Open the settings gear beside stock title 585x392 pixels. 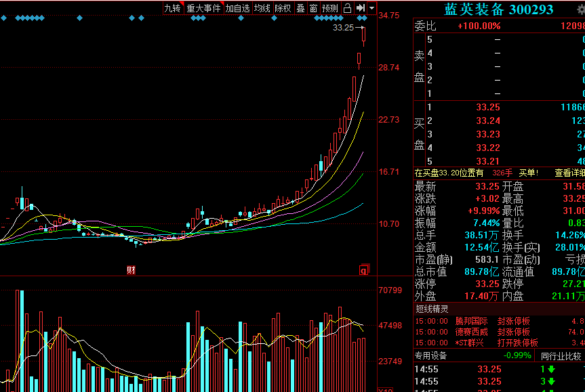pyautogui.click(x=580, y=9)
